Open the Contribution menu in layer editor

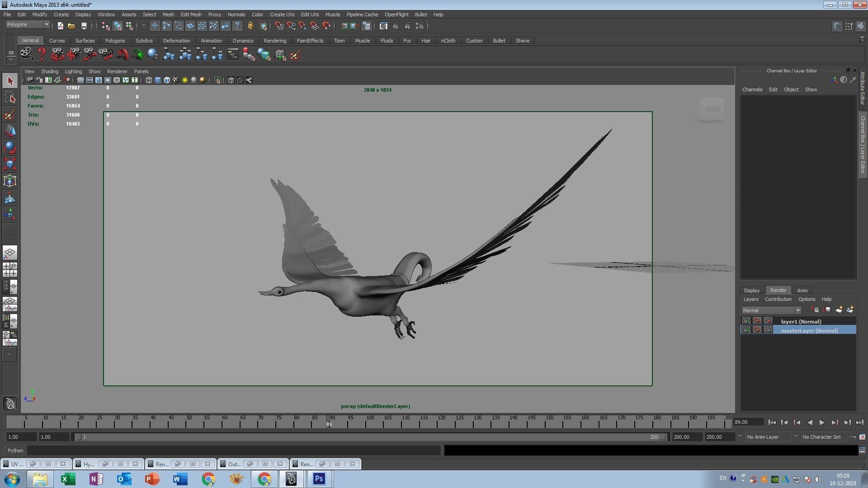pos(778,299)
